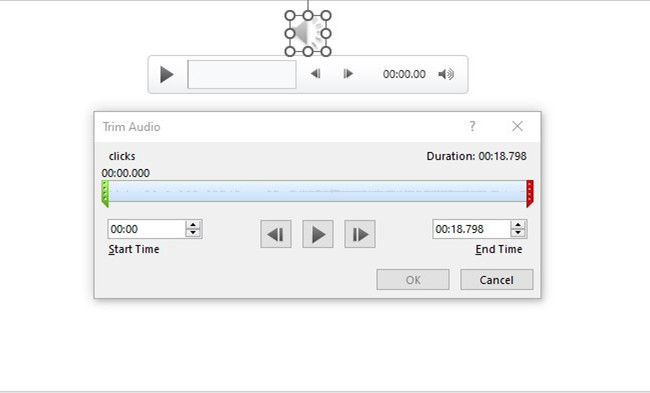
Task: Increase End Time with up arrow
Action: (518, 225)
